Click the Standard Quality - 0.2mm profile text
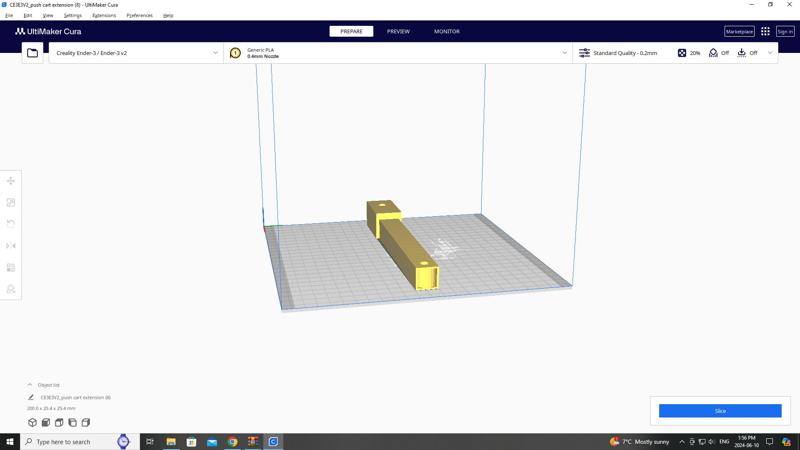This screenshot has height=450, width=800. coord(625,53)
